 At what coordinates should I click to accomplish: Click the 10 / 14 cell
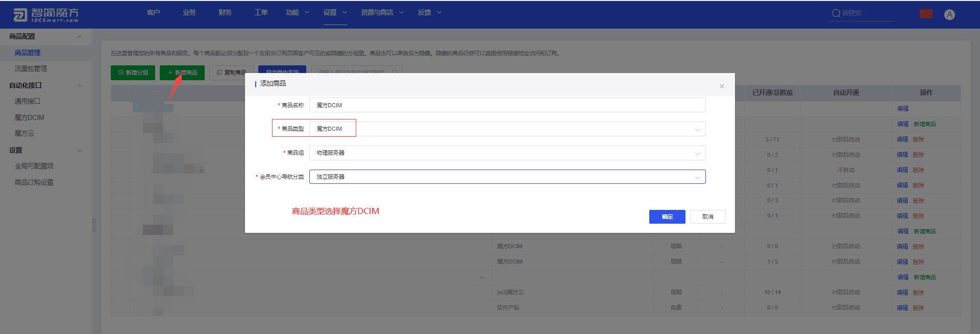(772, 293)
